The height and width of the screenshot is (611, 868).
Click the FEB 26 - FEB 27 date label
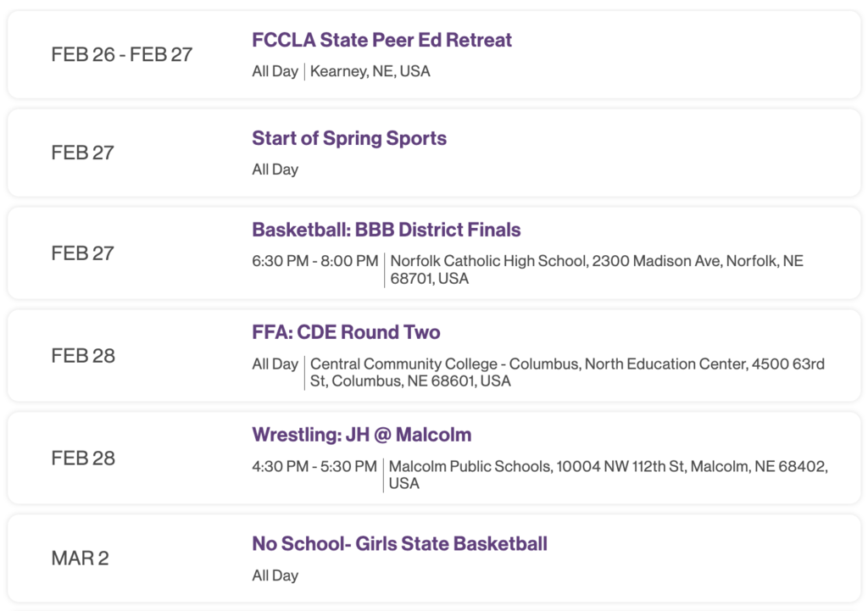coord(122,54)
